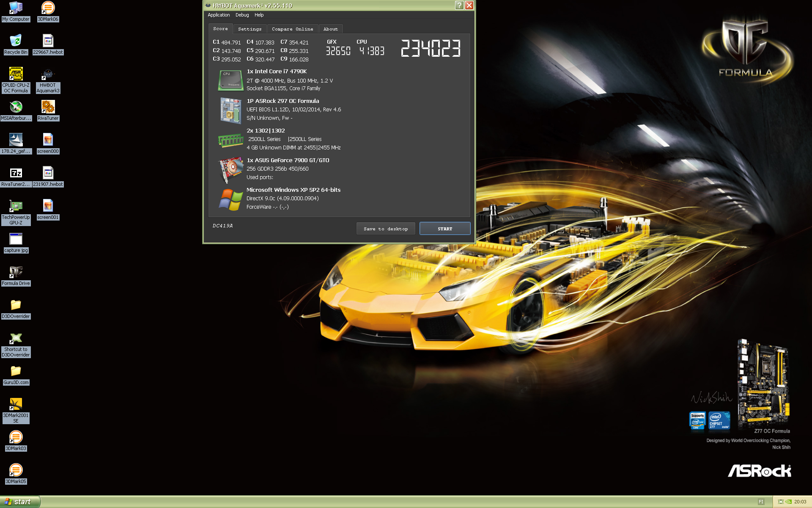Click the green RAM module icon
This screenshot has width=812, height=508.
230,140
